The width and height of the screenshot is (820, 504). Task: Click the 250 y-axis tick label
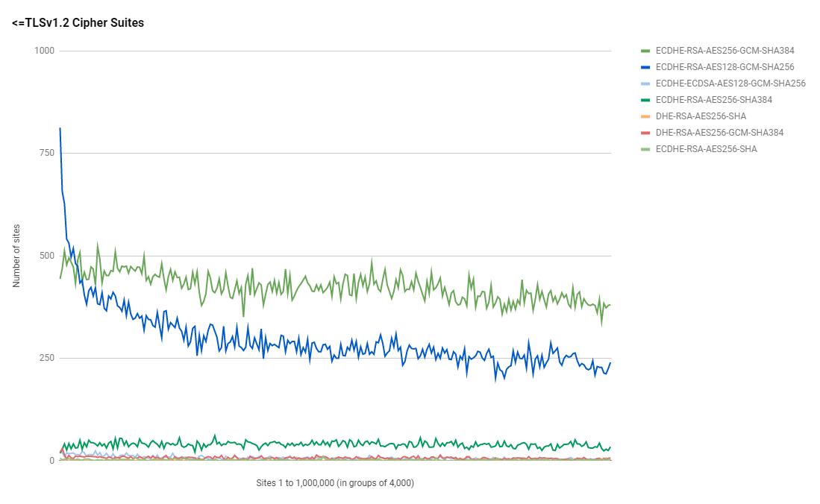[47, 358]
